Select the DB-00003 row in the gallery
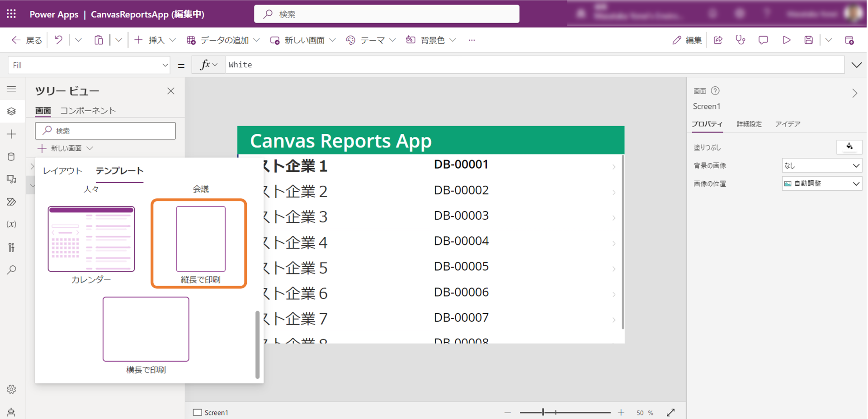The width and height of the screenshot is (868, 419). click(431, 217)
